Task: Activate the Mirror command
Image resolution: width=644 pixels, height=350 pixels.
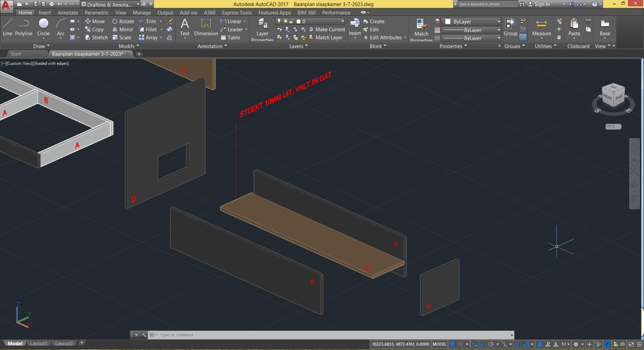Action: (123, 29)
